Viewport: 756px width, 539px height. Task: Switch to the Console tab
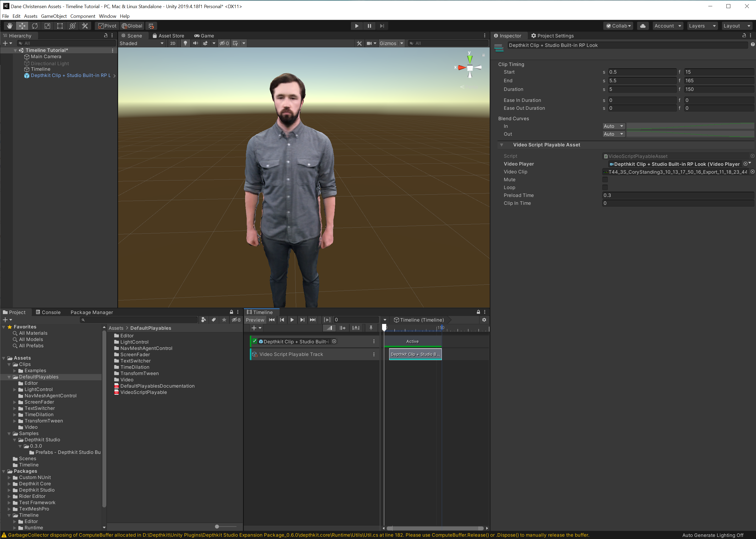[x=48, y=312]
